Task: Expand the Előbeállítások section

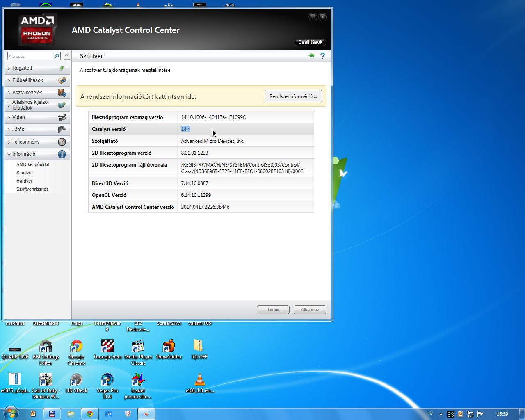Action: (x=37, y=80)
